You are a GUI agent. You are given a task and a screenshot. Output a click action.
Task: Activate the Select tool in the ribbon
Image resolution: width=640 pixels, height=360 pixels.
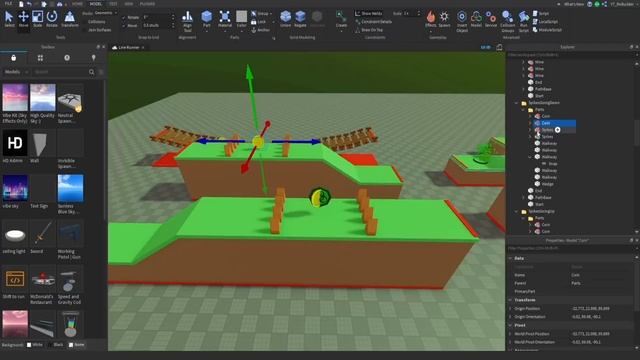(x=9, y=19)
